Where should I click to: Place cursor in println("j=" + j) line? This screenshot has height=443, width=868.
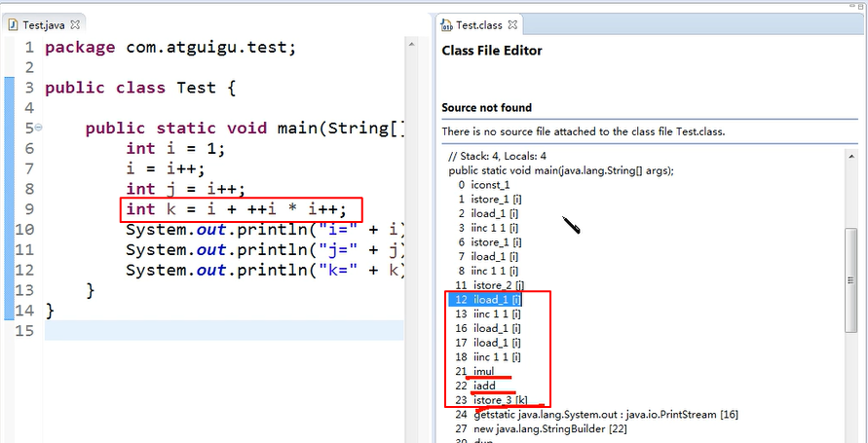tap(265, 250)
